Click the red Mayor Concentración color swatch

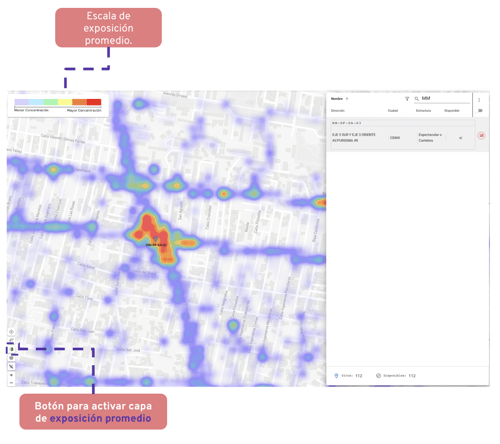pos(94,102)
